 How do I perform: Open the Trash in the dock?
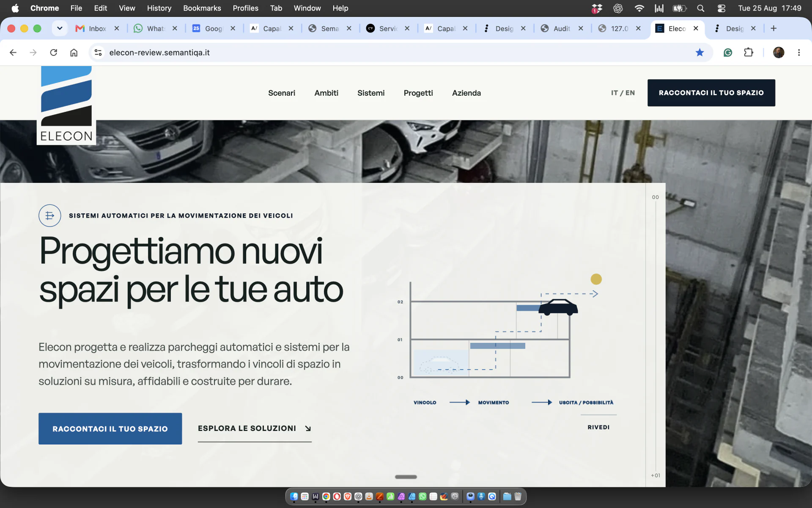(x=518, y=496)
